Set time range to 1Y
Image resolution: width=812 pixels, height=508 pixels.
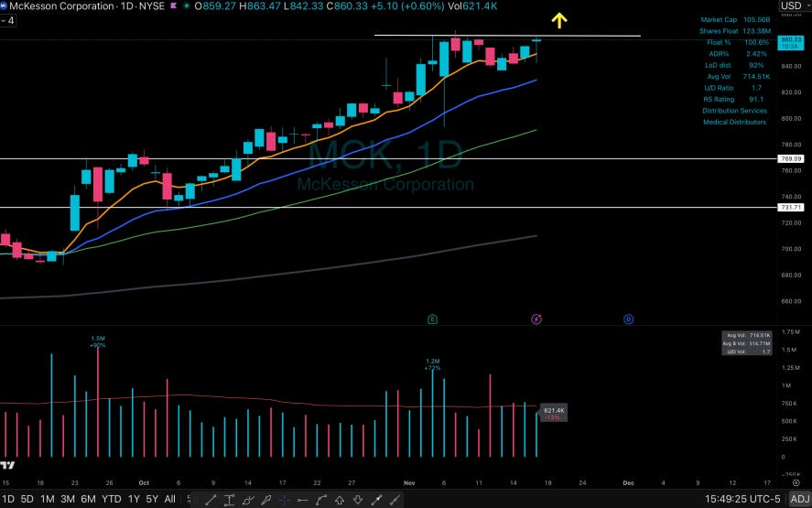(134, 499)
